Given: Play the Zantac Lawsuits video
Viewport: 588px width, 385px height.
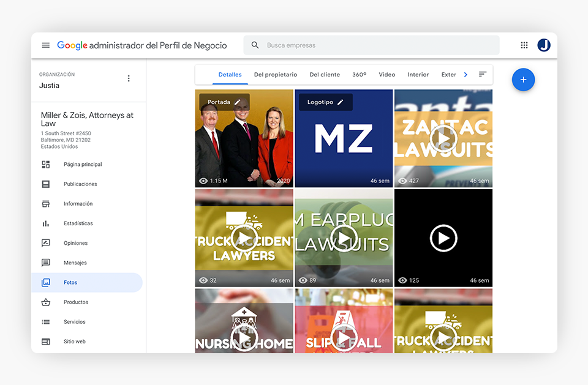Looking at the screenshot, I should tap(443, 138).
